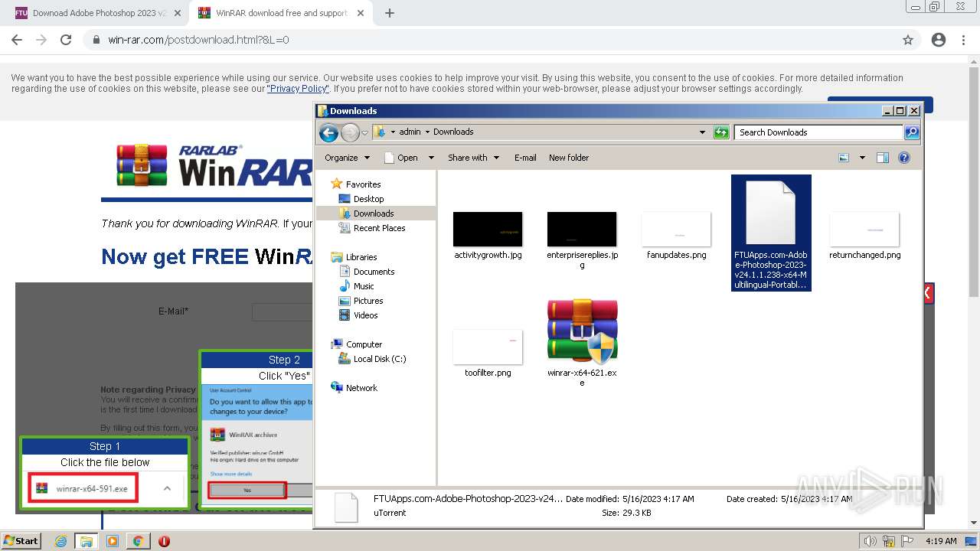Open Windows Explorer from taskbar
980x551 pixels.
tap(86, 541)
